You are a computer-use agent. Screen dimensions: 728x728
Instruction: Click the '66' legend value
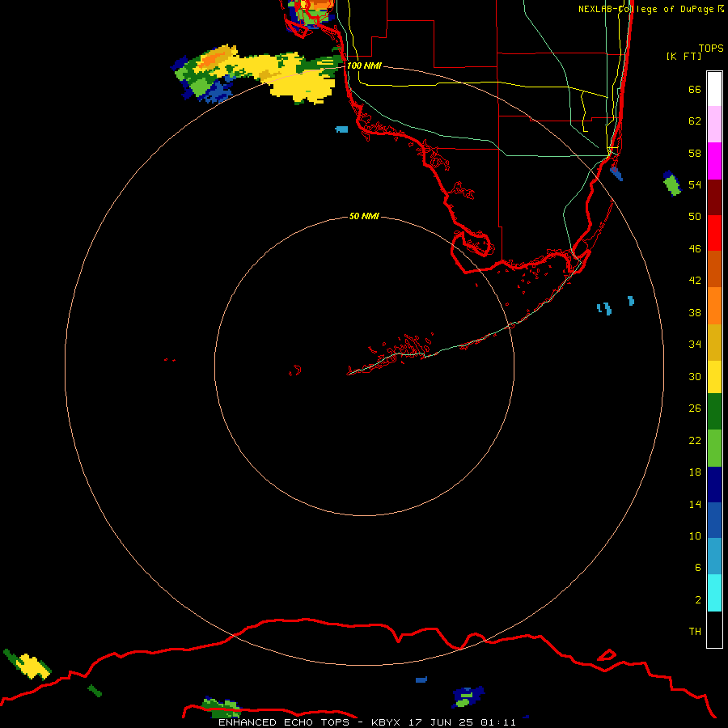tap(695, 89)
